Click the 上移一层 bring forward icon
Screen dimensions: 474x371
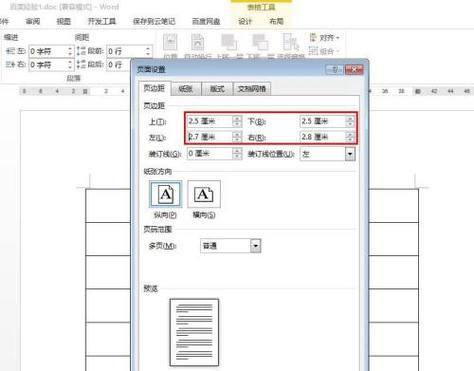[229, 43]
